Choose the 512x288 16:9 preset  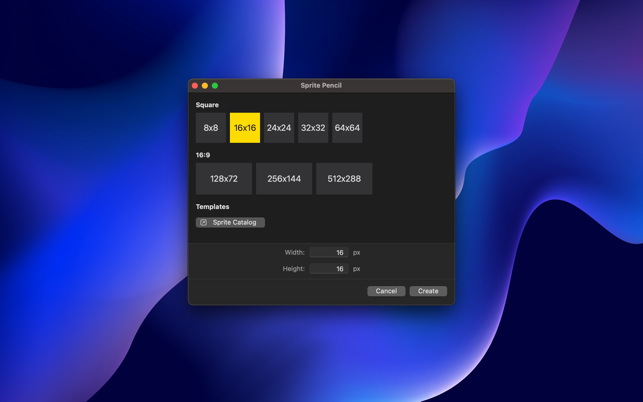344,179
